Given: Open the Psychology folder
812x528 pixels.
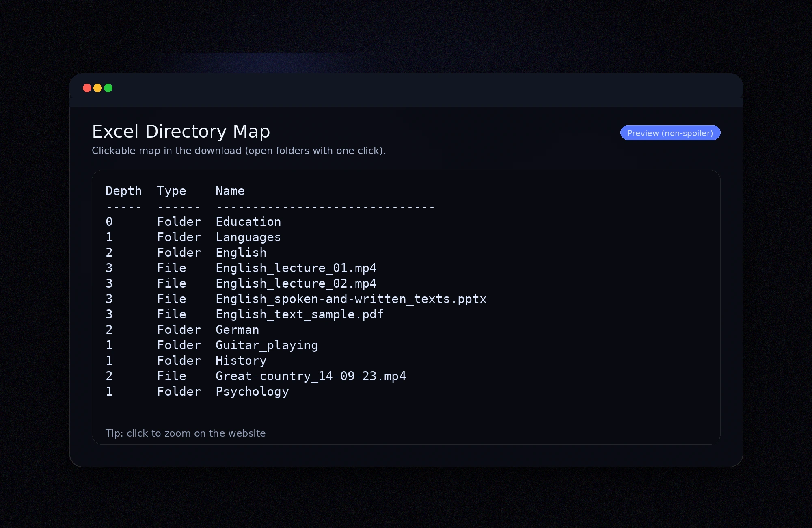Looking at the screenshot, I should pyautogui.click(x=252, y=392).
